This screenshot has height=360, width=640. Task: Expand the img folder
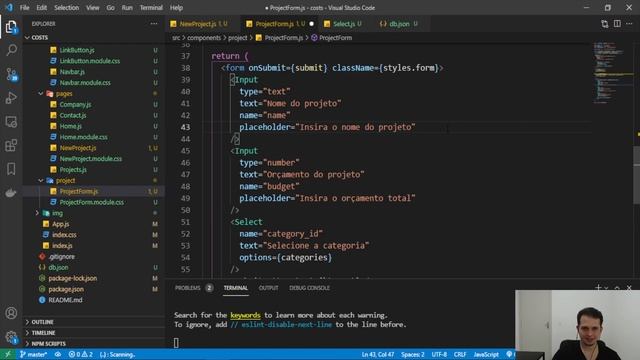point(37,213)
